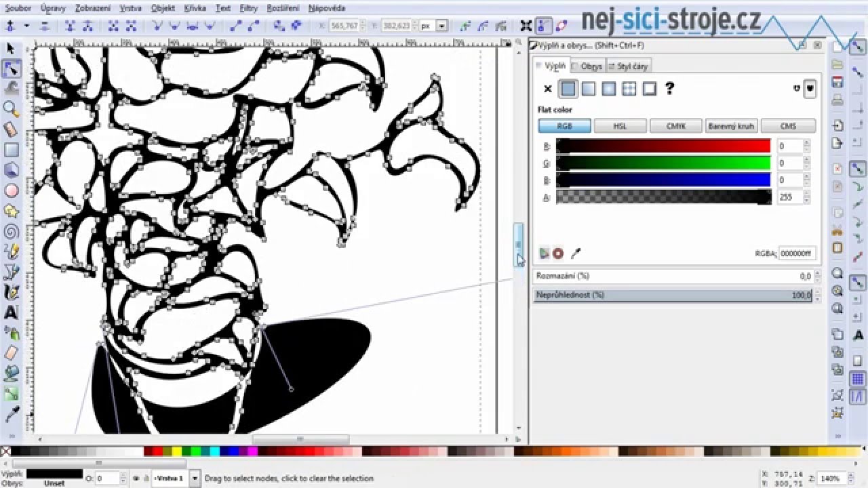868x488 pixels.
Task: Click the Delete selected nodes icon
Action: (x=45, y=26)
